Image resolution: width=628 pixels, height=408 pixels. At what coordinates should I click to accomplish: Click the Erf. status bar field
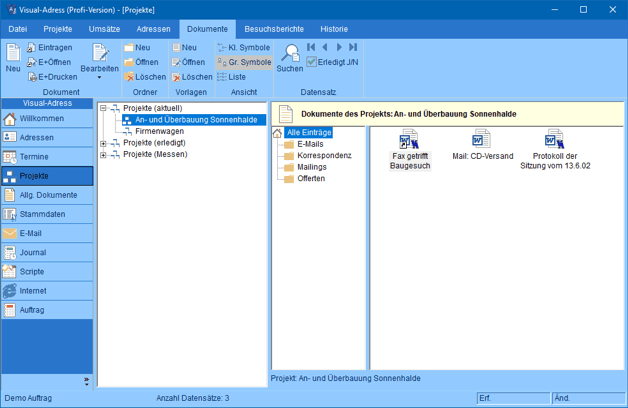click(513, 398)
